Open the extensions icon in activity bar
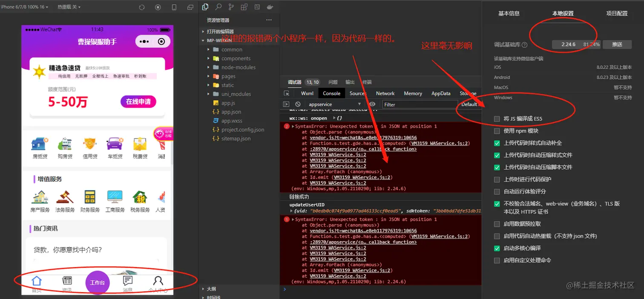Viewport: 644px width, 299px height. pyautogui.click(x=244, y=7)
